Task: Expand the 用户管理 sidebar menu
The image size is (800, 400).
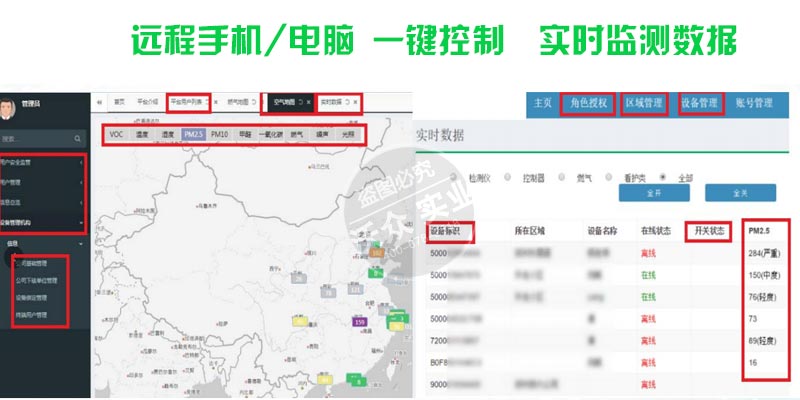Action: coord(40,183)
